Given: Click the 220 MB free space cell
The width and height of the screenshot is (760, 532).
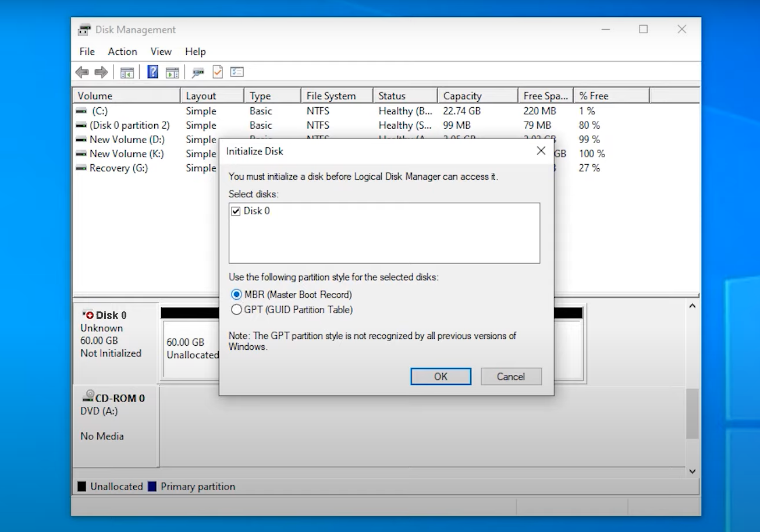Looking at the screenshot, I should tap(539, 111).
